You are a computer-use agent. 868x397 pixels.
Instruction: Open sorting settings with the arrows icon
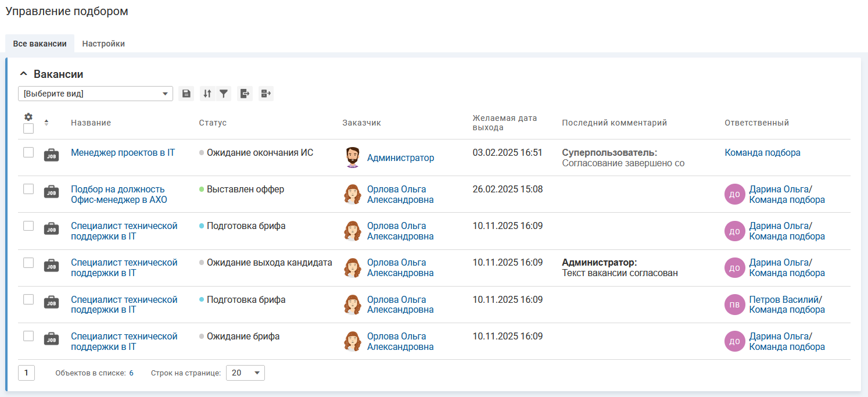click(x=207, y=94)
